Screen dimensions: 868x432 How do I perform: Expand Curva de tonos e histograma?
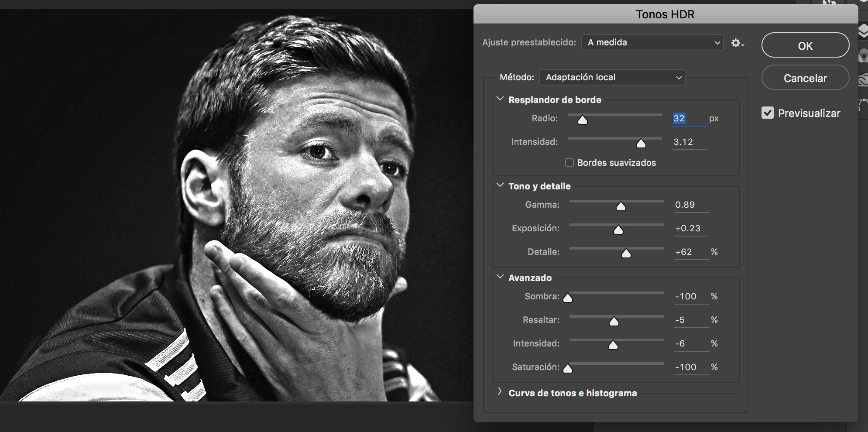tap(500, 392)
